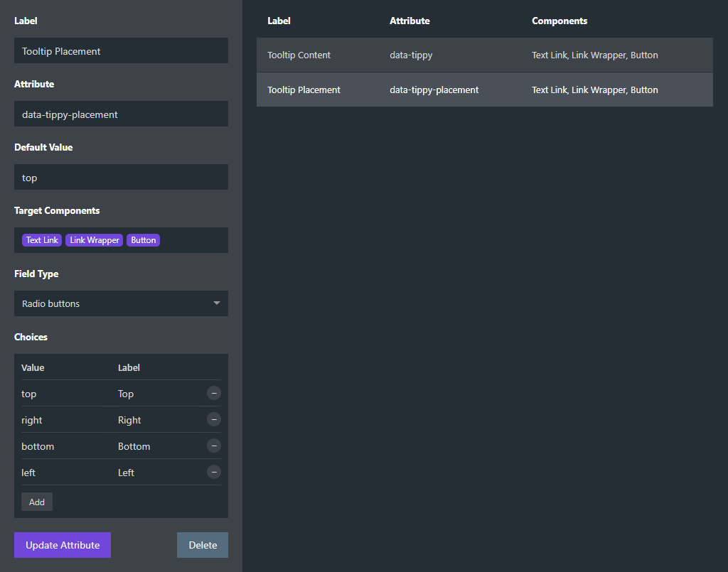Screen dimensions: 728x572
Task: Click the Label table column header
Action: (x=279, y=21)
